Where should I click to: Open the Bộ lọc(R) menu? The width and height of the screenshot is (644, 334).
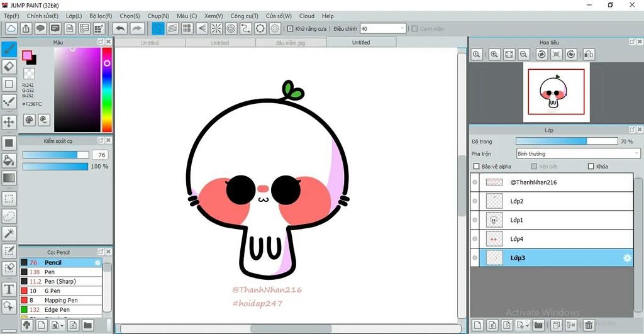(x=101, y=16)
